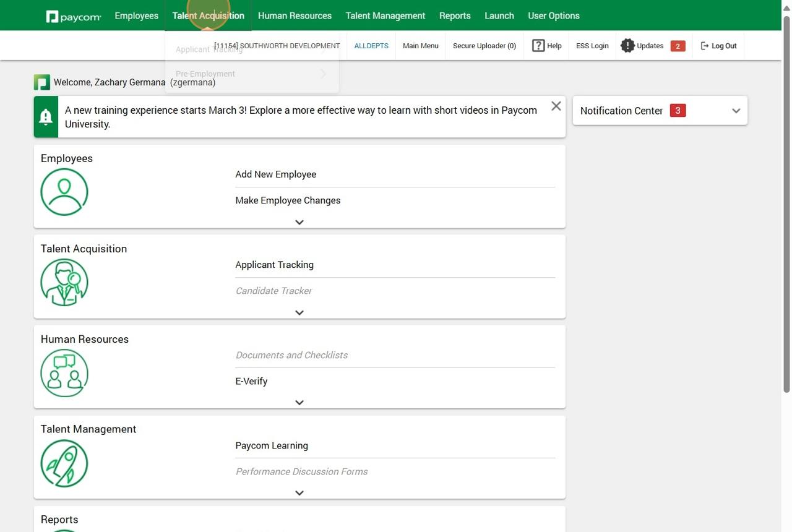The image size is (792, 532).
Task: Click the Updates label in the toolbar
Action: tap(650, 46)
